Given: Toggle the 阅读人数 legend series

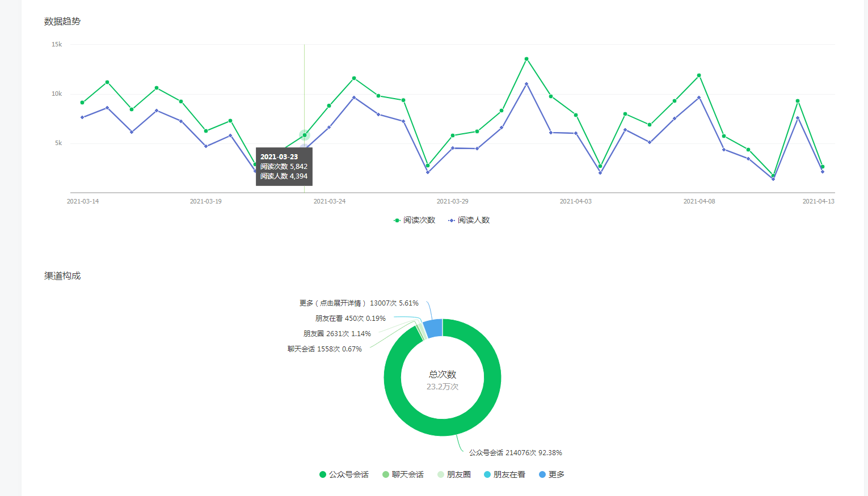Looking at the screenshot, I should (469, 220).
